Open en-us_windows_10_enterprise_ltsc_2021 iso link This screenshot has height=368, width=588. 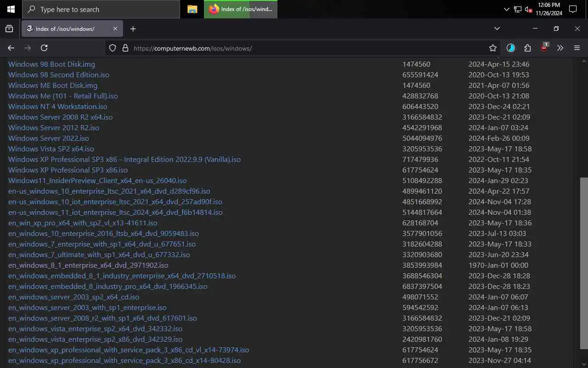109,191
